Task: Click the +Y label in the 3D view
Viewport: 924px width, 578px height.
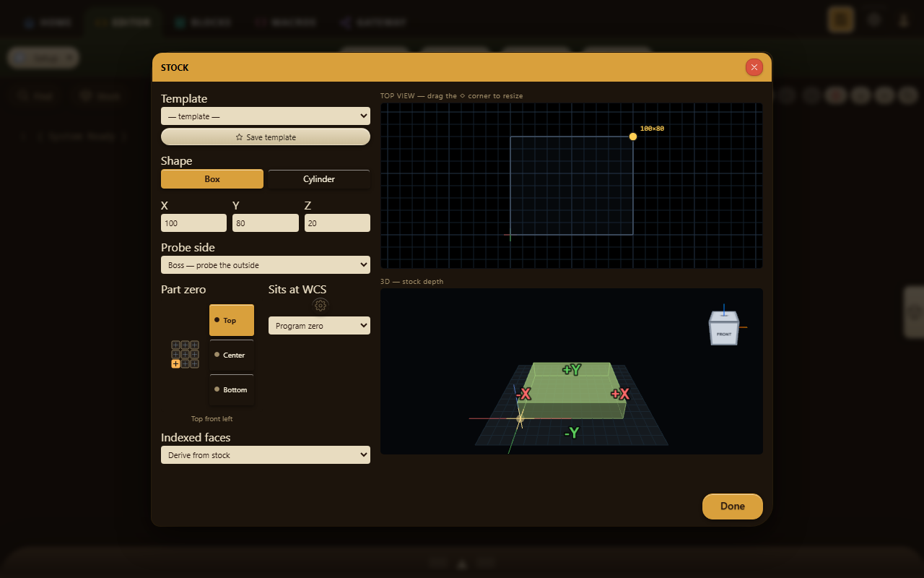Action: pos(572,370)
